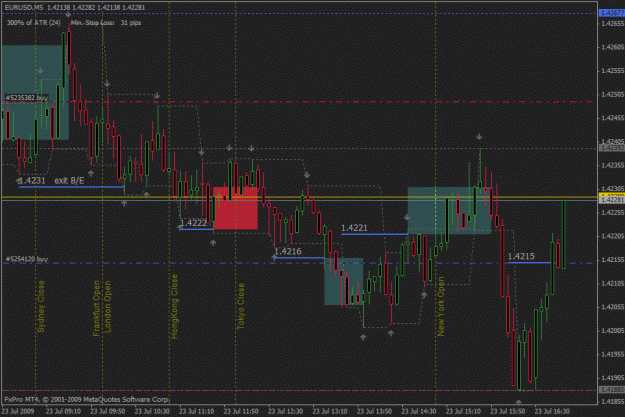This screenshot has height=417, width=625.
Task: Select the teal rectangle left of 'New York Open' line
Action: [449, 210]
